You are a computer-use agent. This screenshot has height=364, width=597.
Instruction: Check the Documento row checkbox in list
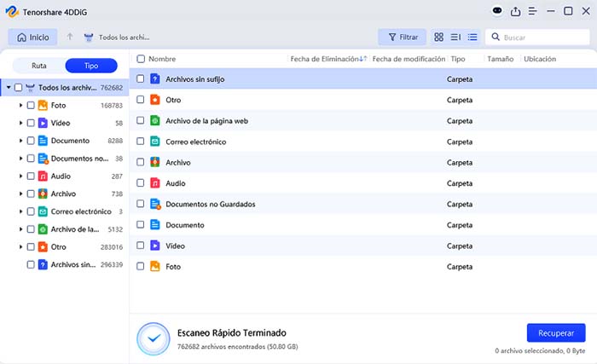tap(140, 224)
